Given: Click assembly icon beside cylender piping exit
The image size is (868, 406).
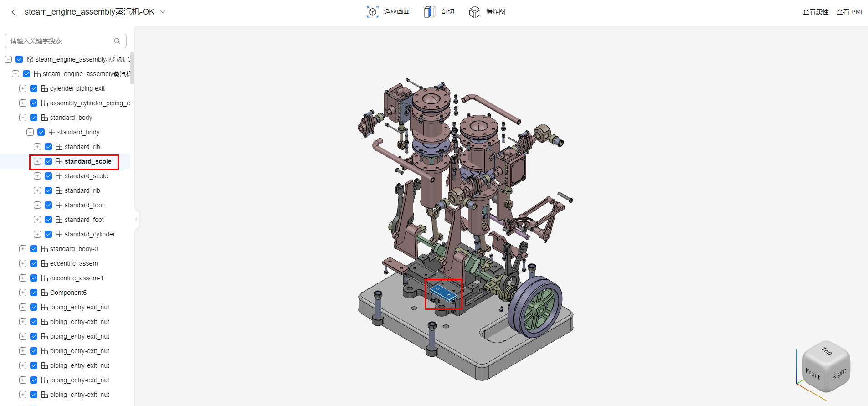Looking at the screenshot, I should click(x=45, y=88).
